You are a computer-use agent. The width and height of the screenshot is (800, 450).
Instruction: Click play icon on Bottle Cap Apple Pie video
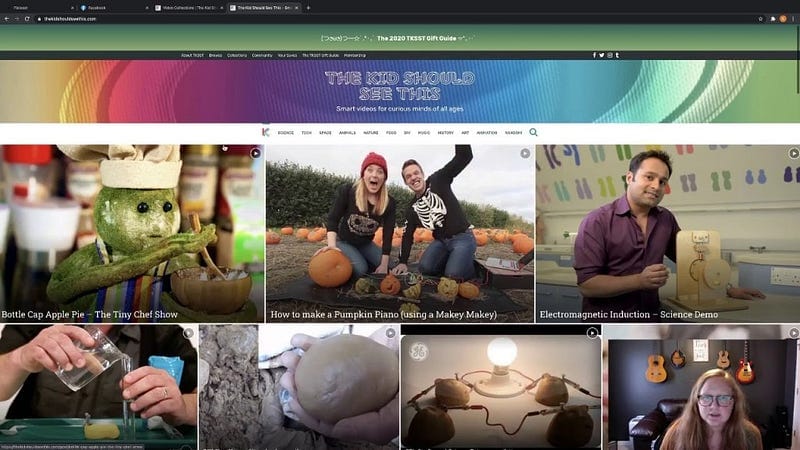[x=255, y=154]
